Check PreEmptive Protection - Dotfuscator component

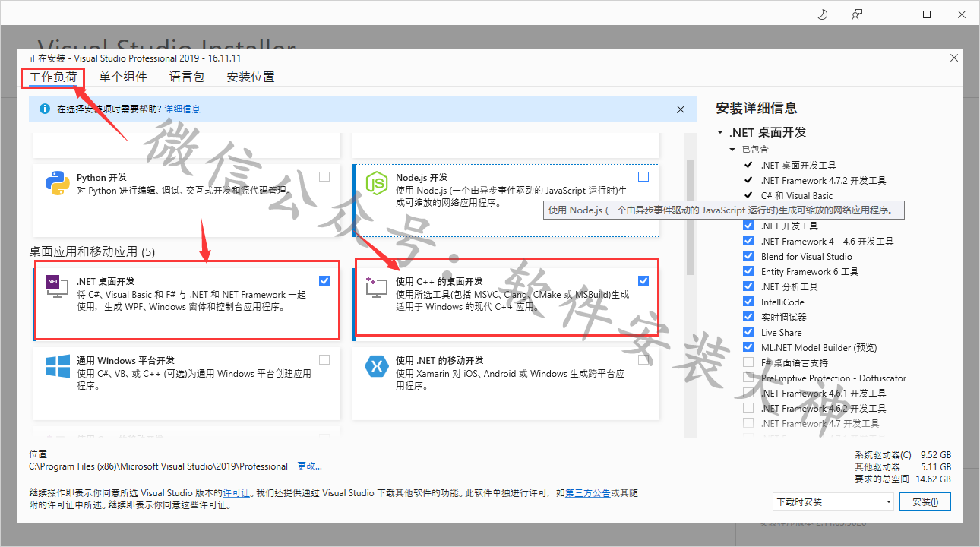(x=748, y=378)
